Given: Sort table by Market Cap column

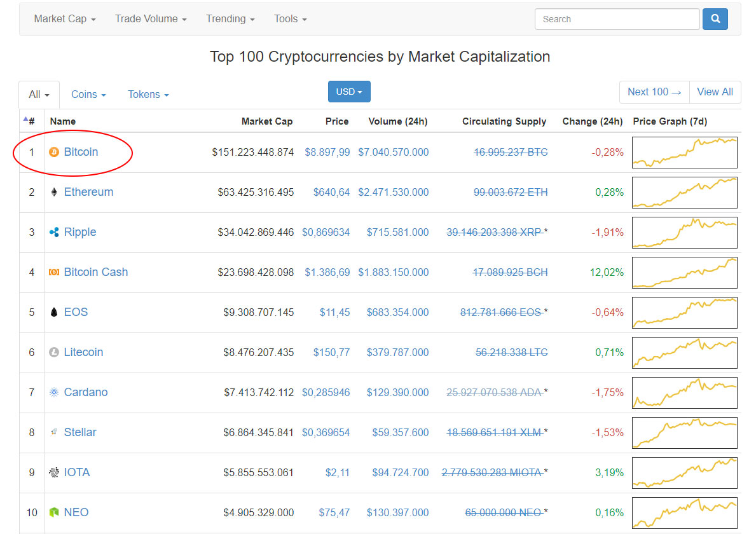Looking at the screenshot, I should point(266,121).
